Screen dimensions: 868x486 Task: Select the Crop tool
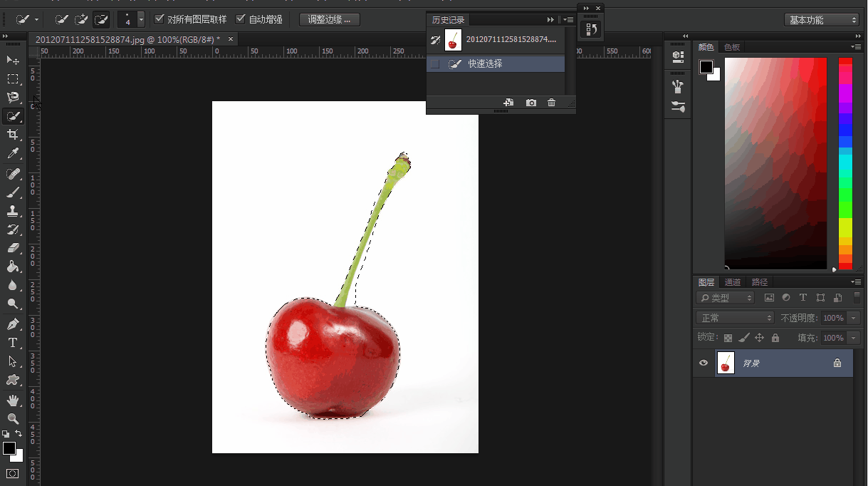[x=13, y=135]
